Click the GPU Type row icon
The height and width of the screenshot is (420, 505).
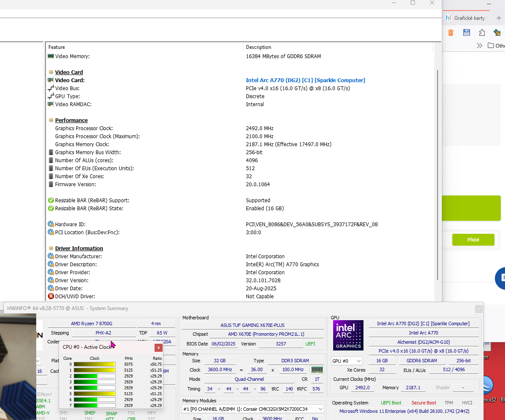click(x=51, y=96)
